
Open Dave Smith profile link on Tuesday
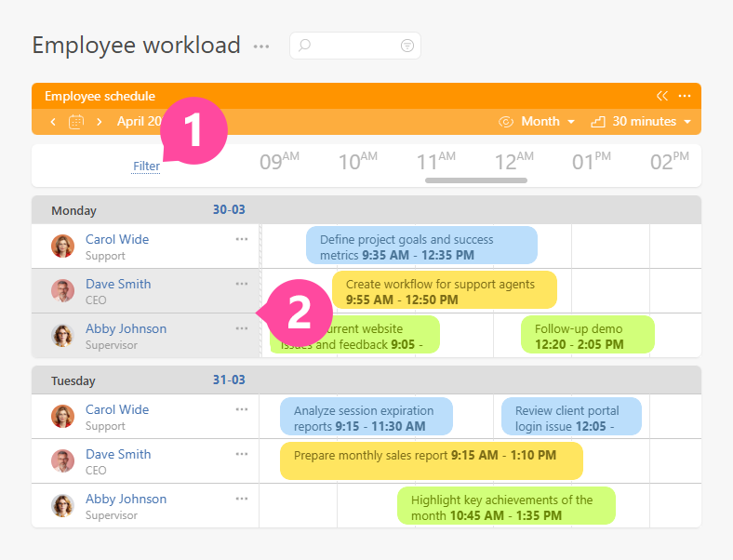click(x=118, y=454)
